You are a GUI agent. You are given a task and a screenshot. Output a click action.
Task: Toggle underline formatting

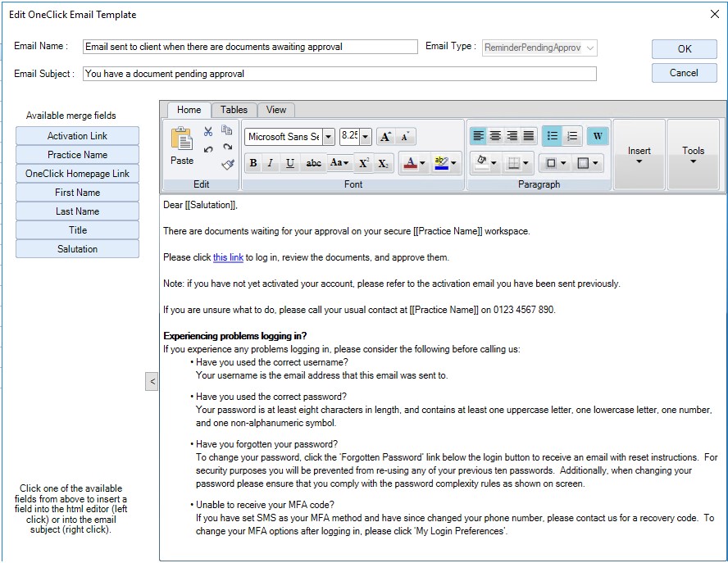290,163
